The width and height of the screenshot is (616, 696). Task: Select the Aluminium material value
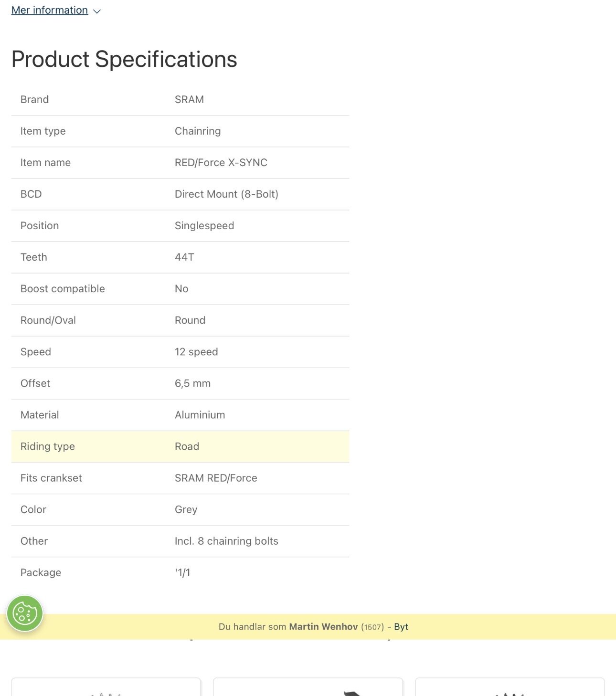click(200, 415)
